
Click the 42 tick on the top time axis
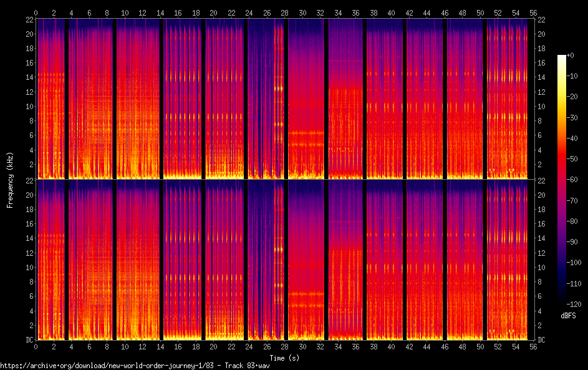(409, 12)
